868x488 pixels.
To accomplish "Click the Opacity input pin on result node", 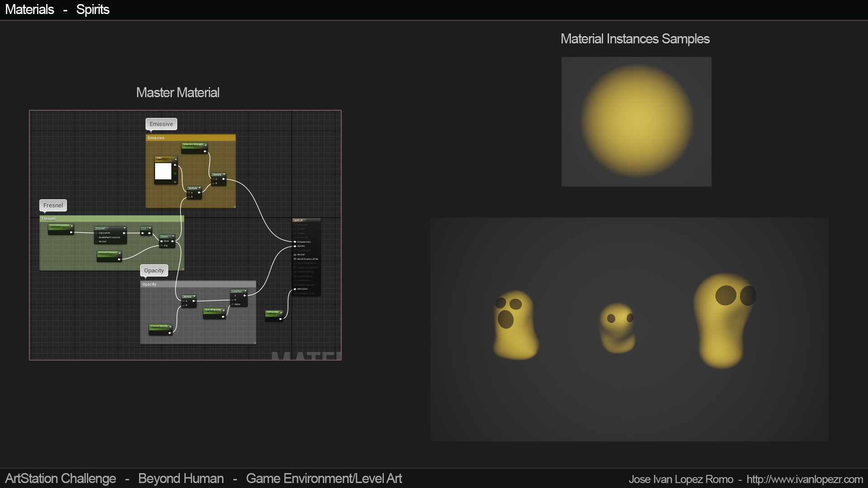I will coord(295,246).
